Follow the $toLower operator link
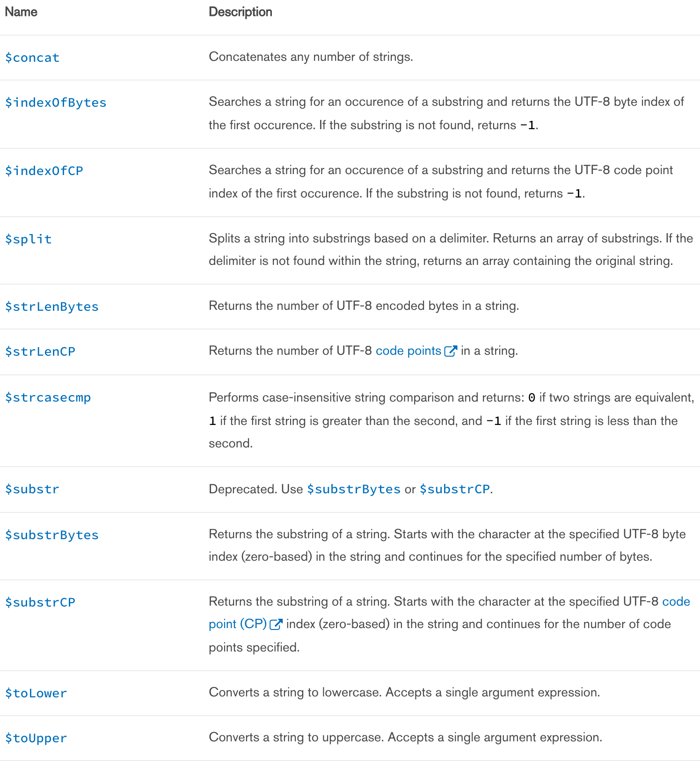This screenshot has height=761, width=700. [36, 693]
